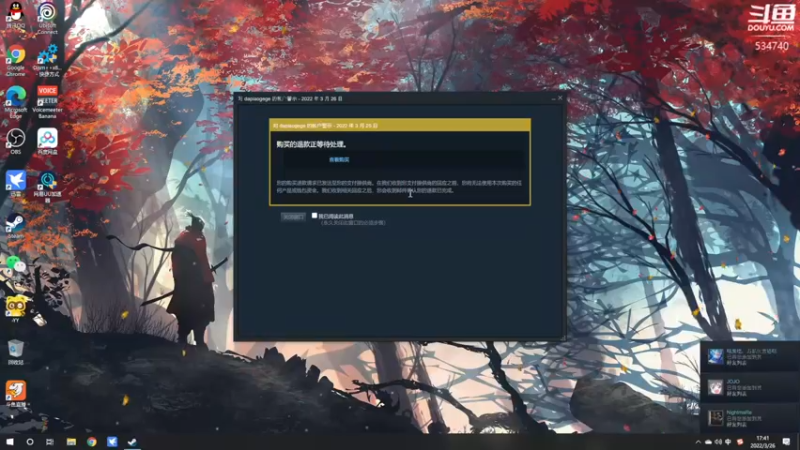Minimize the Steam account alert window
The image size is (800, 450).
(x=553, y=98)
